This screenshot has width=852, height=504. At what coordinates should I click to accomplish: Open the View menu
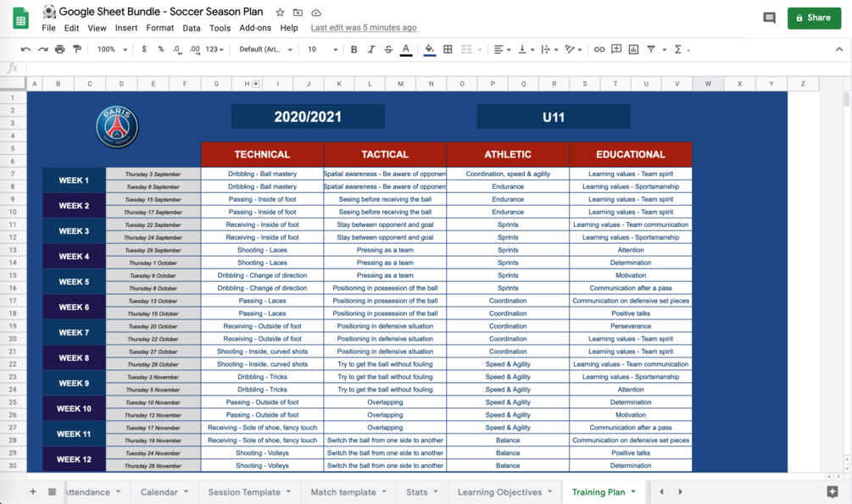coord(97,28)
